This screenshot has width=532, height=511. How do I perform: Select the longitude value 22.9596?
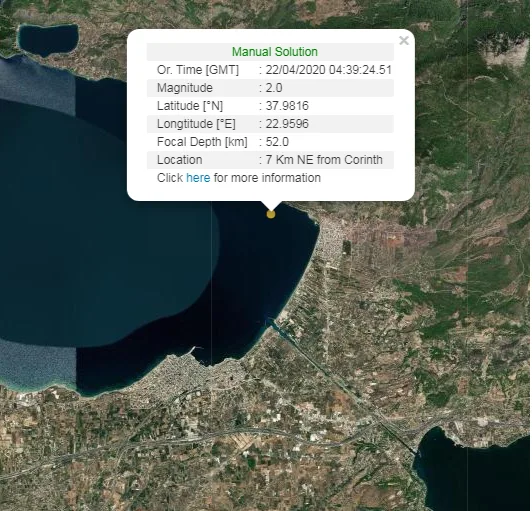coord(287,124)
